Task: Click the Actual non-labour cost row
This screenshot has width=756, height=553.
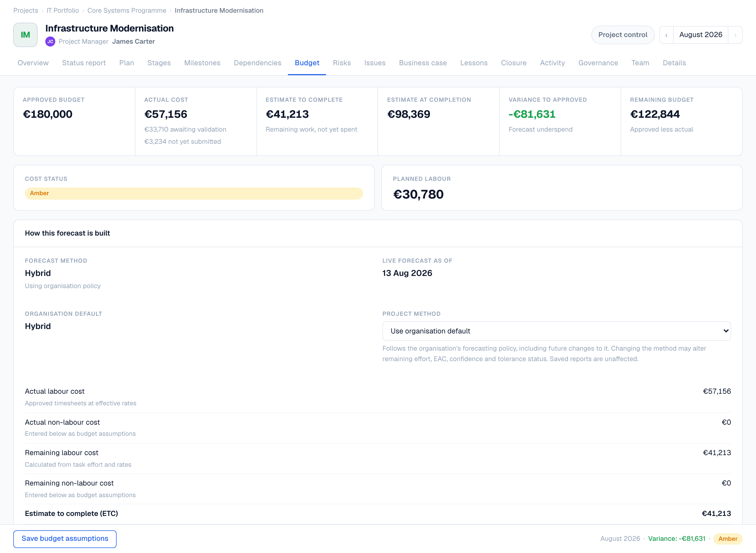Action: (378, 428)
